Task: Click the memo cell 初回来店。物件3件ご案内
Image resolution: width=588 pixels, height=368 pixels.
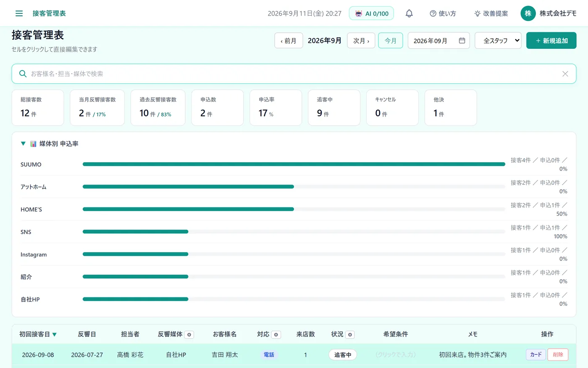Action: click(473, 355)
